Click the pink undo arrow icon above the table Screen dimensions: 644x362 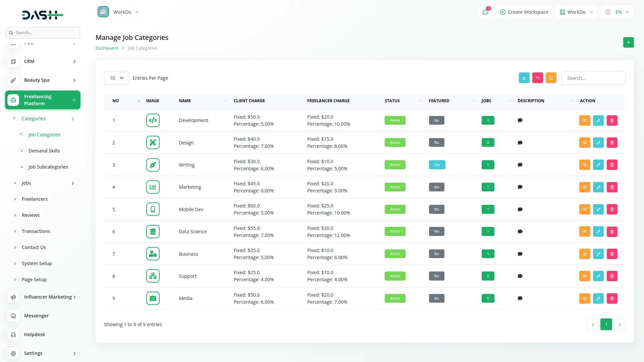538,78
